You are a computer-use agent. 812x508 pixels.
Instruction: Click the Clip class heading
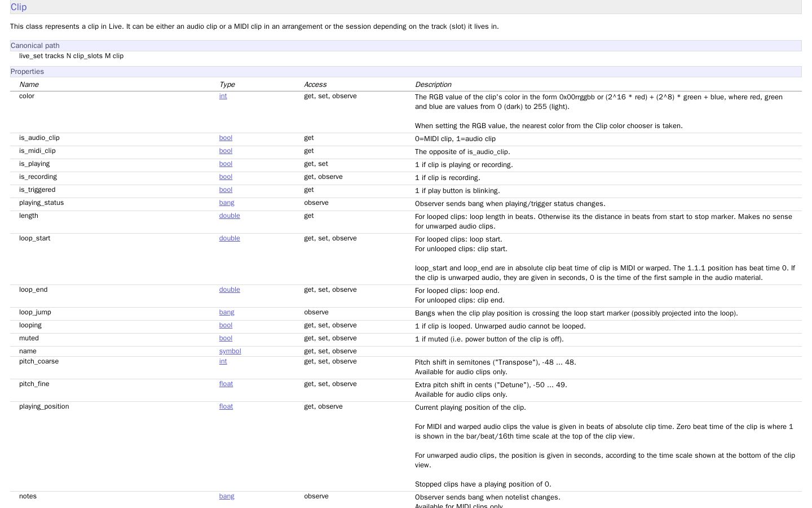19,7
